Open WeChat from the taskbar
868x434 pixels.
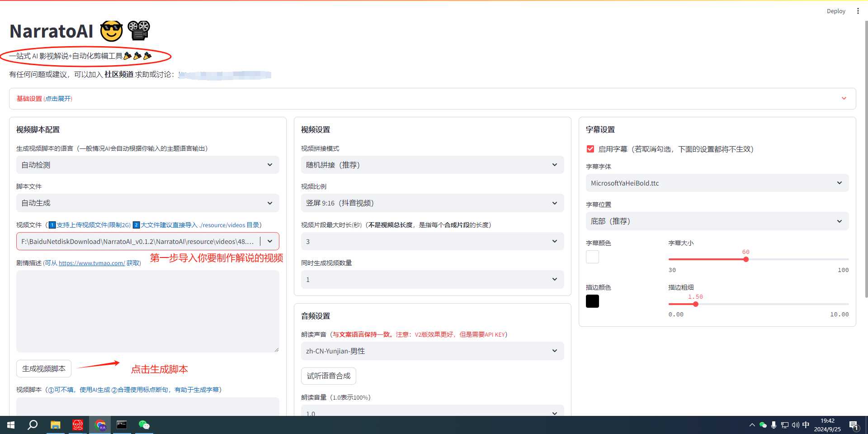144,425
